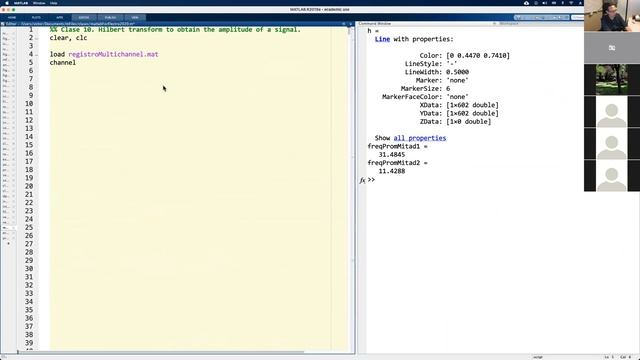Screen dimensions: 640x360
Task: Open the Command Window actions dropdown arrow
Action: point(494,24)
